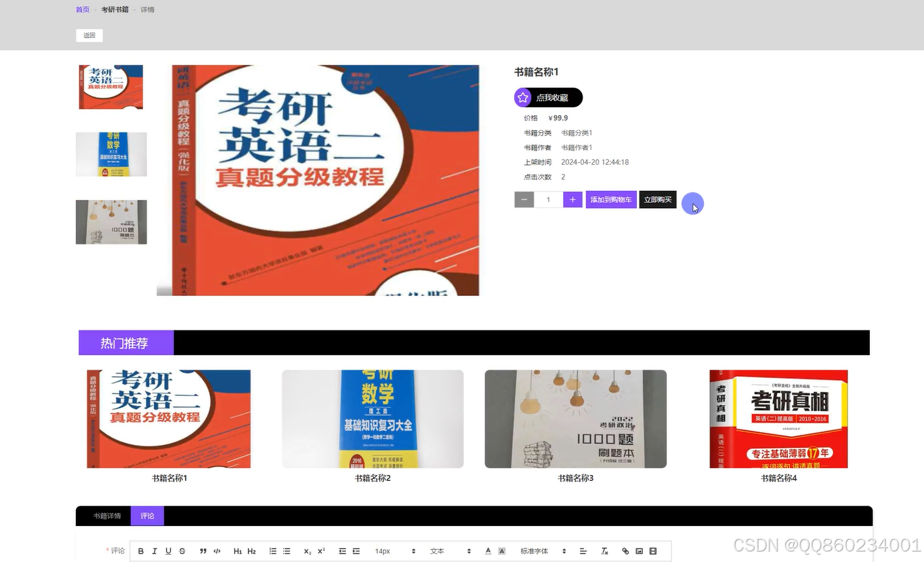
Task: Select the 1000题 small thumbnail
Action: [111, 222]
